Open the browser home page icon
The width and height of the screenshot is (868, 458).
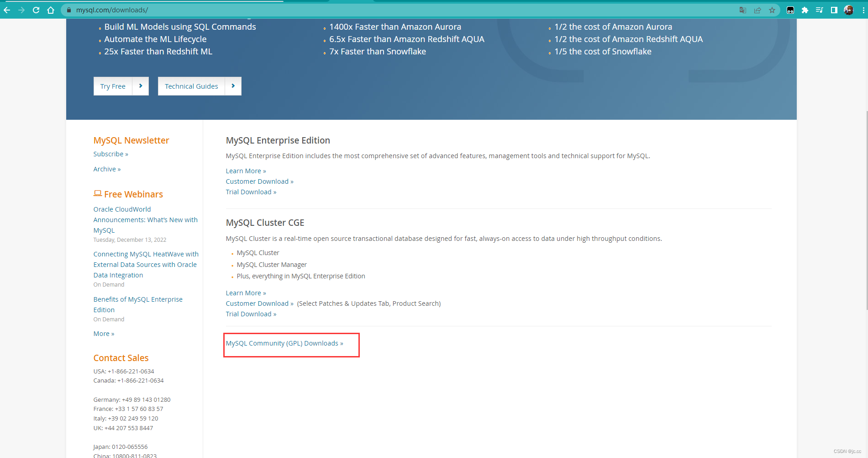tap(51, 10)
